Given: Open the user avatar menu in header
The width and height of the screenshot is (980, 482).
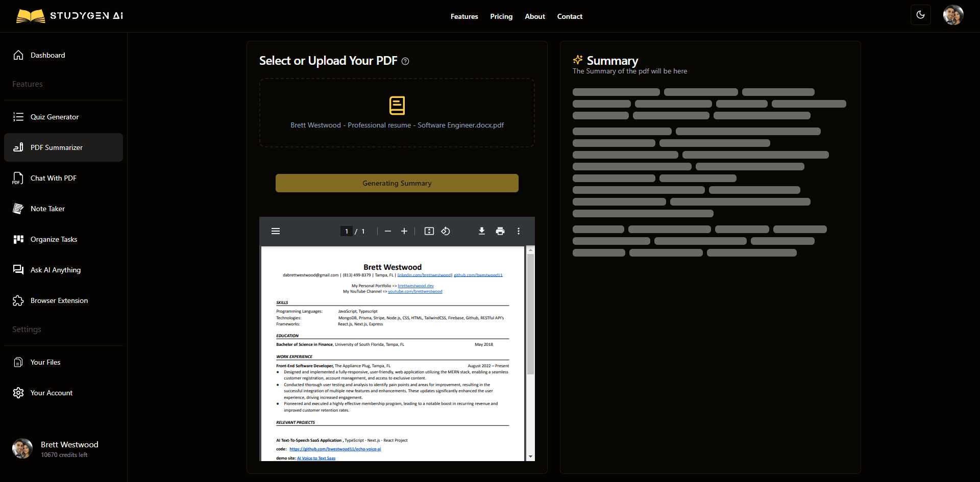Looking at the screenshot, I should pos(953,15).
